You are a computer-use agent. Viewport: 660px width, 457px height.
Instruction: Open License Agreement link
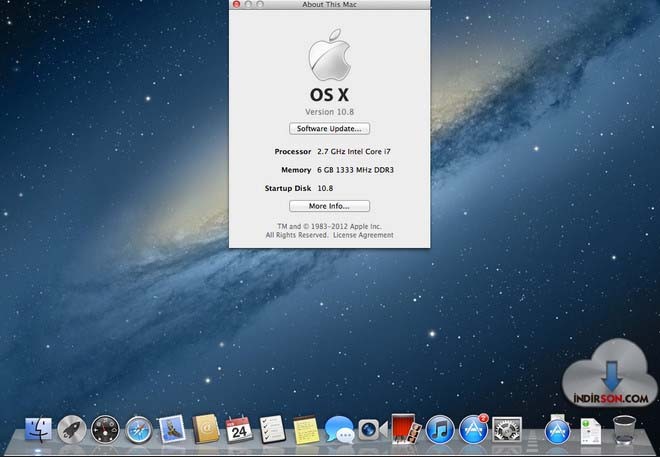363,235
